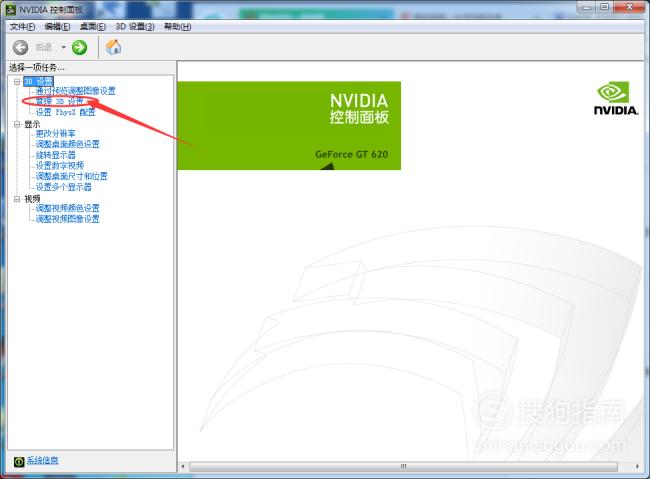Open 通过预览调整图像设置
The image size is (650, 479).
click(x=75, y=91)
